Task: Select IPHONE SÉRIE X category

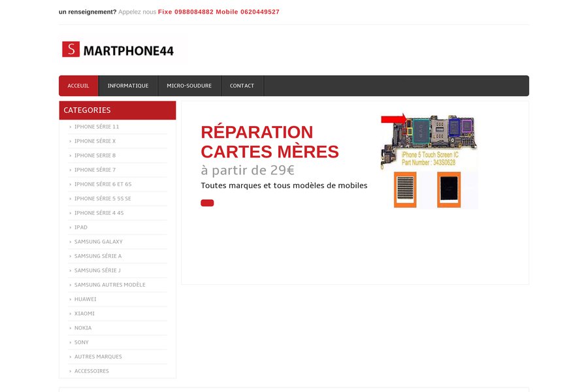Action: tap(95, 141)
